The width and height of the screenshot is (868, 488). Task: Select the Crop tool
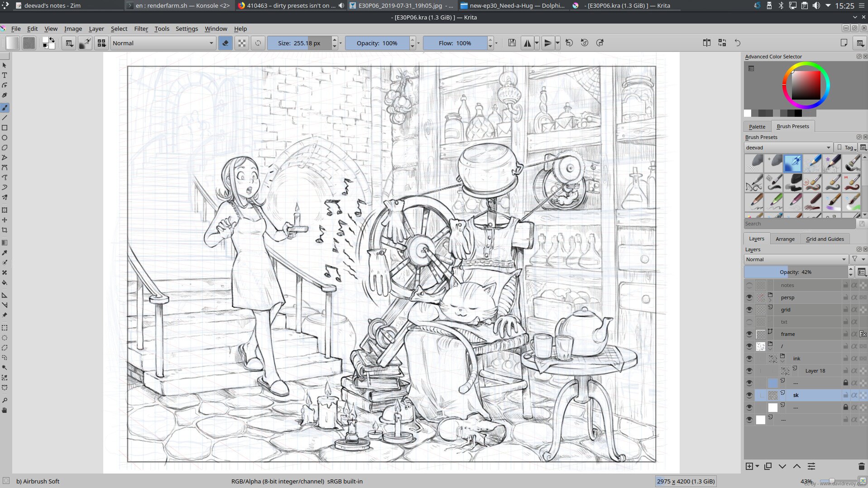click(x=5, y=230)
